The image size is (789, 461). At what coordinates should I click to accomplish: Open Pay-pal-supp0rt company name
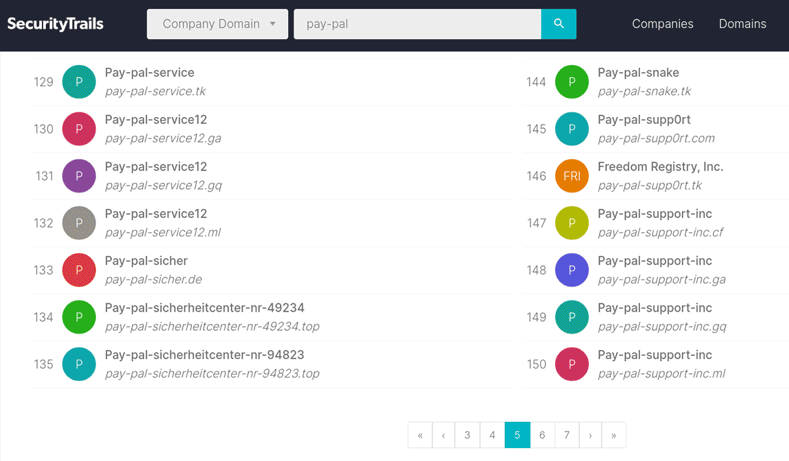(644, 120)
